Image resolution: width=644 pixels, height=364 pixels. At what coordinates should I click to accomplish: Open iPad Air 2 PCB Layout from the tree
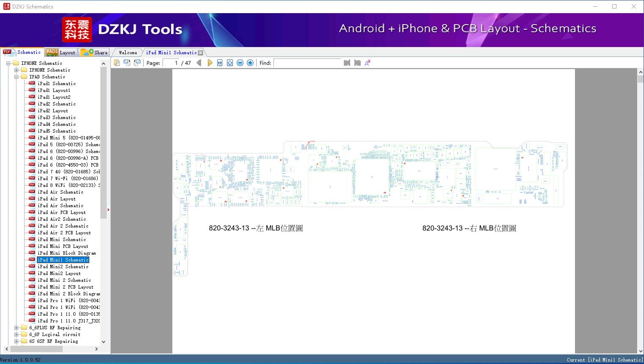coord(64,233)
